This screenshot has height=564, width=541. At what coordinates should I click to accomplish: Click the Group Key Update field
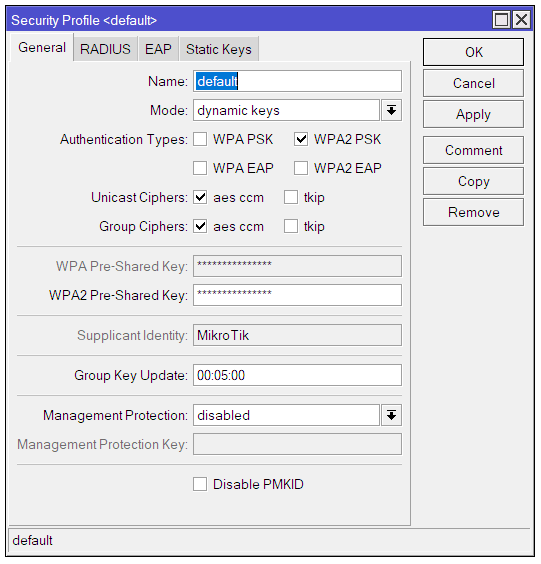pyautogui.click(x=297, y=375)
